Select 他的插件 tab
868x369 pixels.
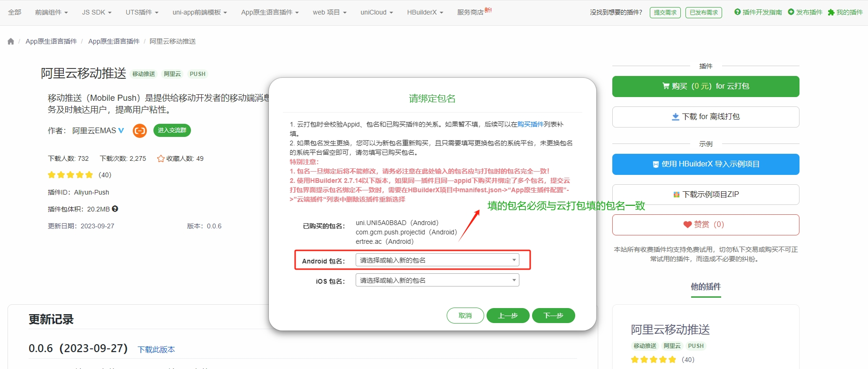pos(706,286)
